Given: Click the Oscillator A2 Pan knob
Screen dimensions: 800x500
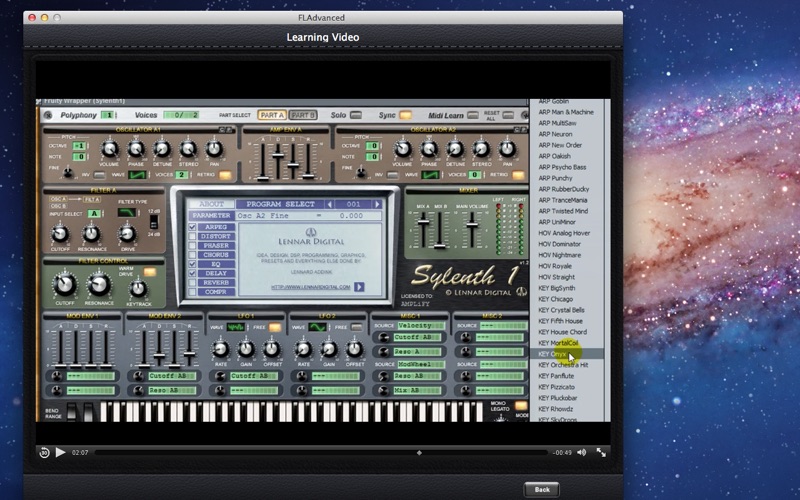Looking at the screenshot, I should [507, 149].
